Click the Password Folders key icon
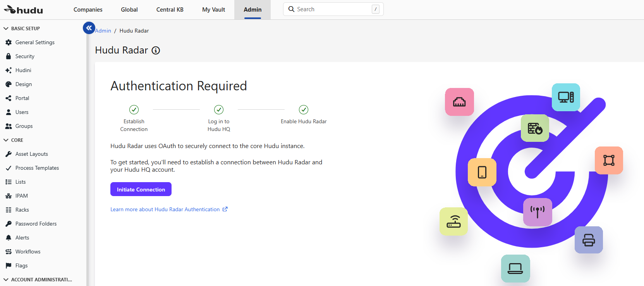The height and width of the screenshot is (286, 644). (9, 224)
